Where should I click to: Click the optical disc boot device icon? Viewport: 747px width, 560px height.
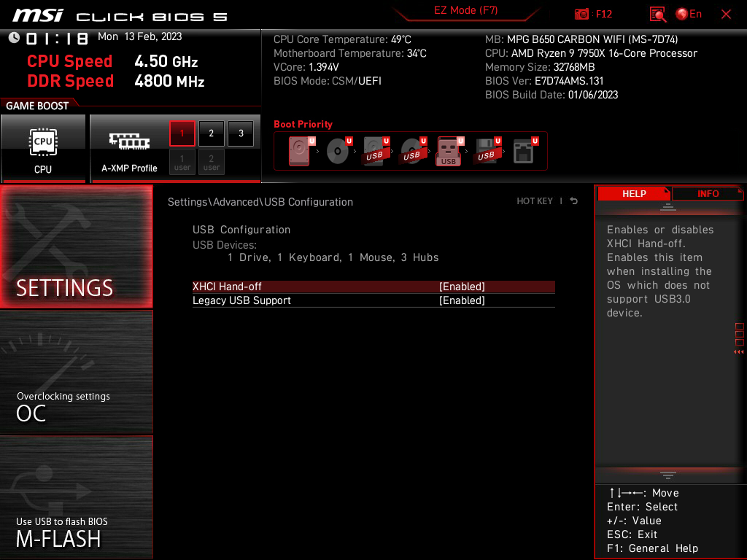[x=338, y=151]
